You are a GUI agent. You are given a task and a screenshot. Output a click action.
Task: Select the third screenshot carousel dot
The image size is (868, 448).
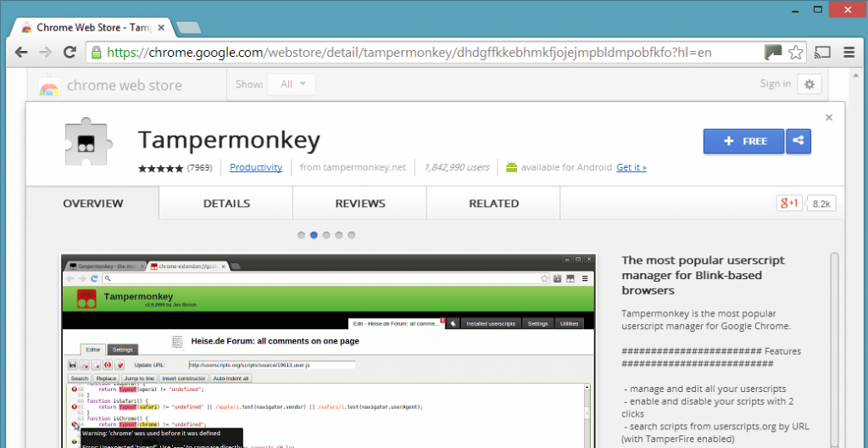pyautogui.click(x=326, y=235)
